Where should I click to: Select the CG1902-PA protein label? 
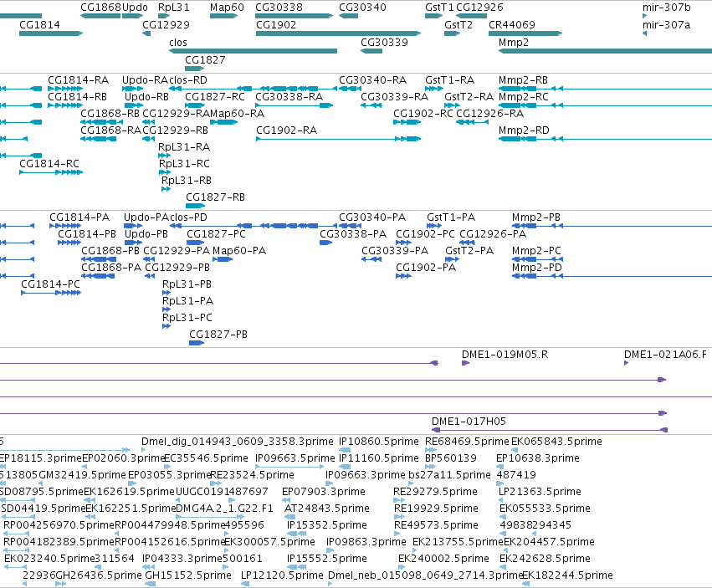(426, 268)
